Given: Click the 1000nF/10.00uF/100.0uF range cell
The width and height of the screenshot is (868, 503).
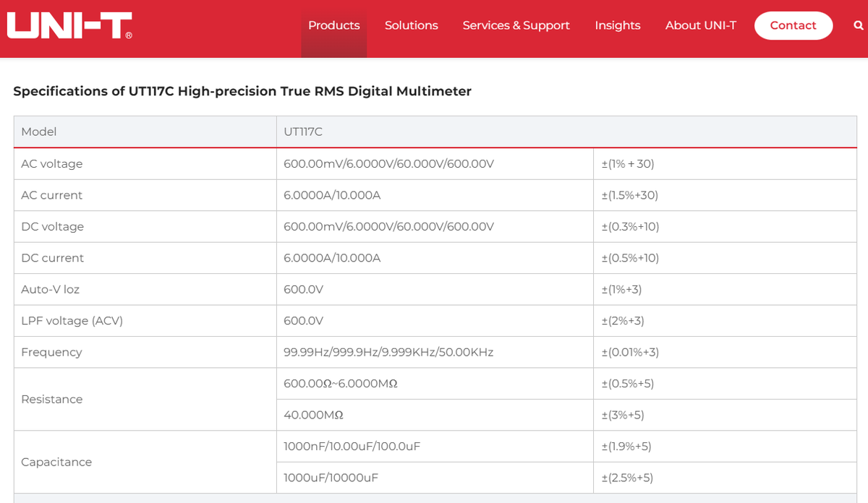Looking at the screenshot, I should pyautogui.click(x=435, y=447).
